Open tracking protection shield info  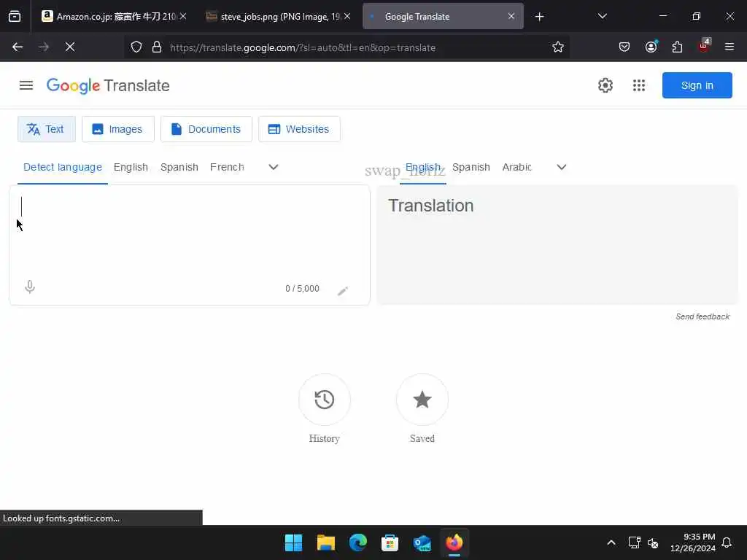click(136, 47)
